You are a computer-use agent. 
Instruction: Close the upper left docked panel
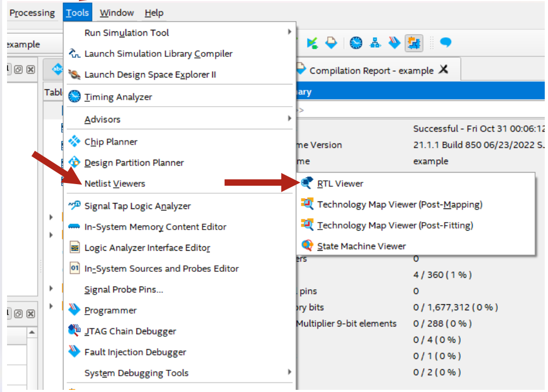tap(31, 70)
